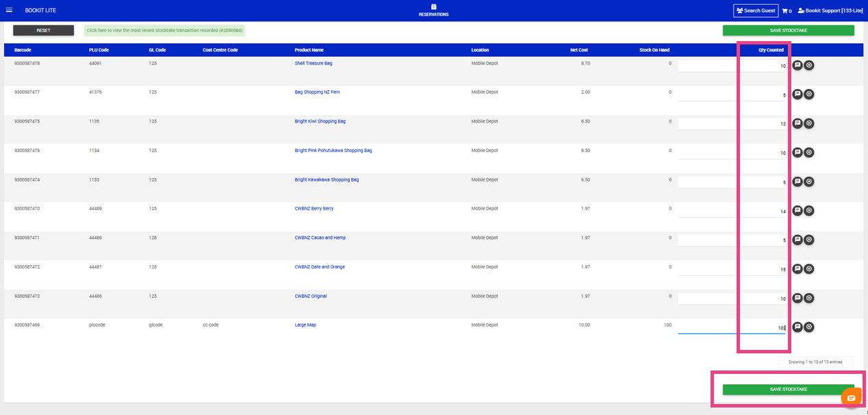Click the orange chat support widget
This screenshot has height=415, width=868.
click(x=851, y=397)
